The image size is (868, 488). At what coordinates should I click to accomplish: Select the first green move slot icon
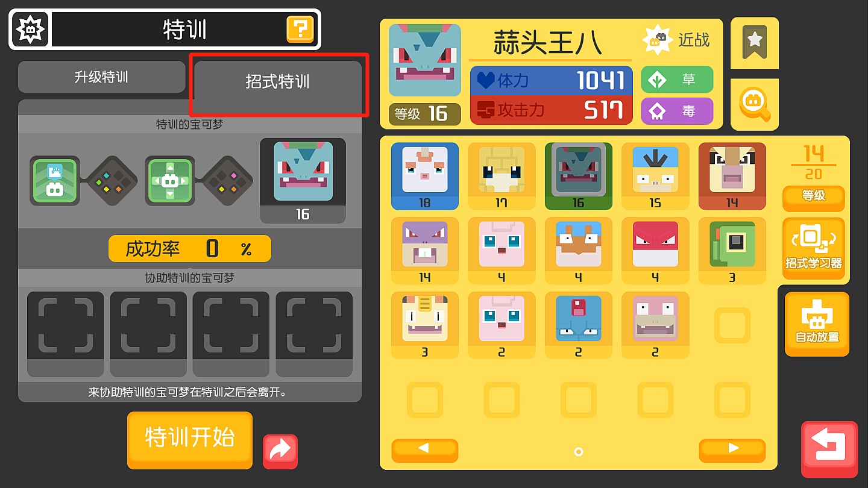coord(55,181)
